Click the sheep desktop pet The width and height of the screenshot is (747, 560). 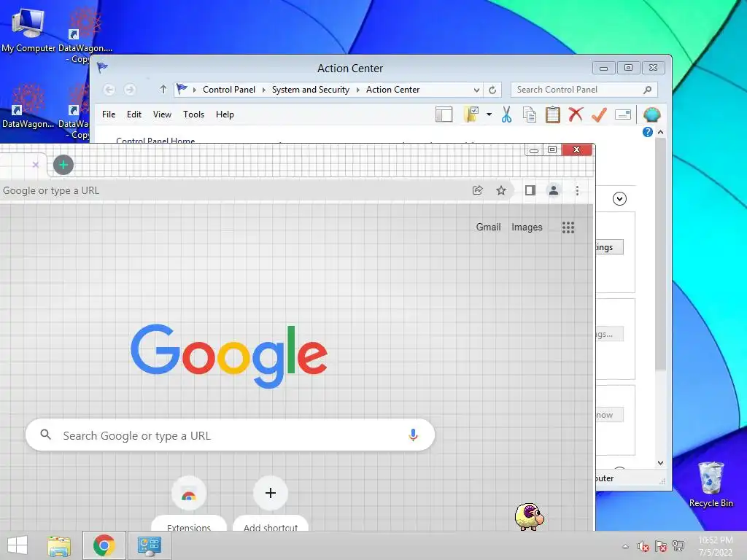pos(529,517)
